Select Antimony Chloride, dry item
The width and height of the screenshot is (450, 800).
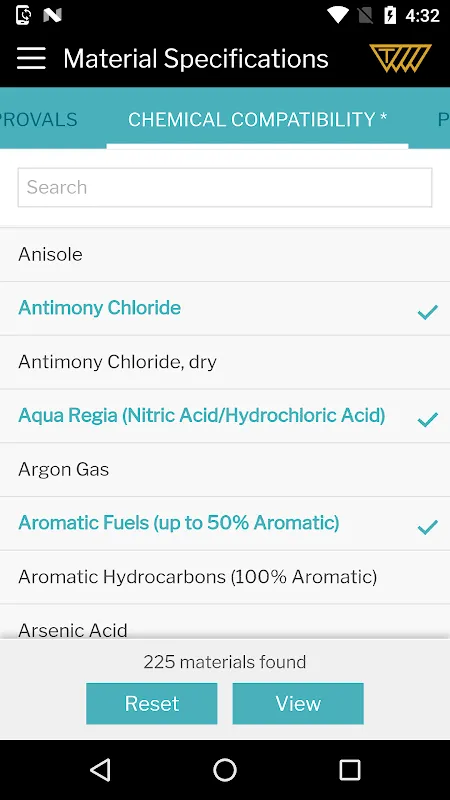(225, 362)
